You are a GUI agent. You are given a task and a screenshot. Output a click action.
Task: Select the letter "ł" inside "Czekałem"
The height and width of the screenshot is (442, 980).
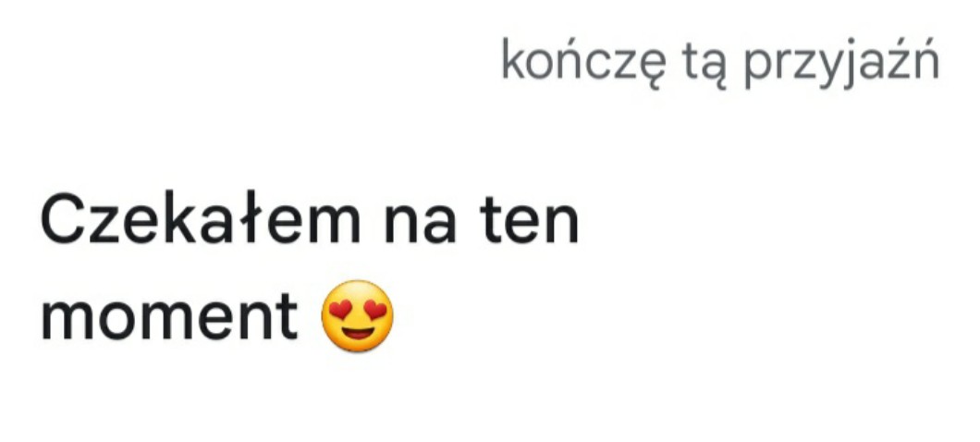point(251,218)
